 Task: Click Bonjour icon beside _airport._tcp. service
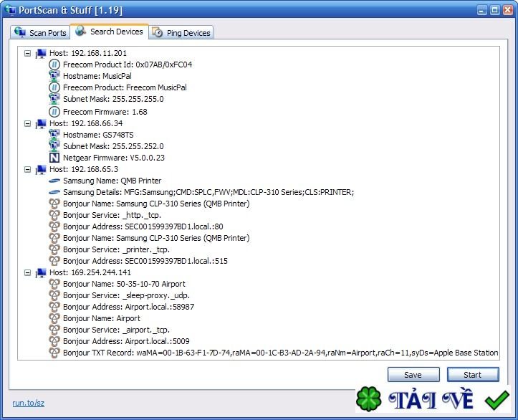click(54, 330)
